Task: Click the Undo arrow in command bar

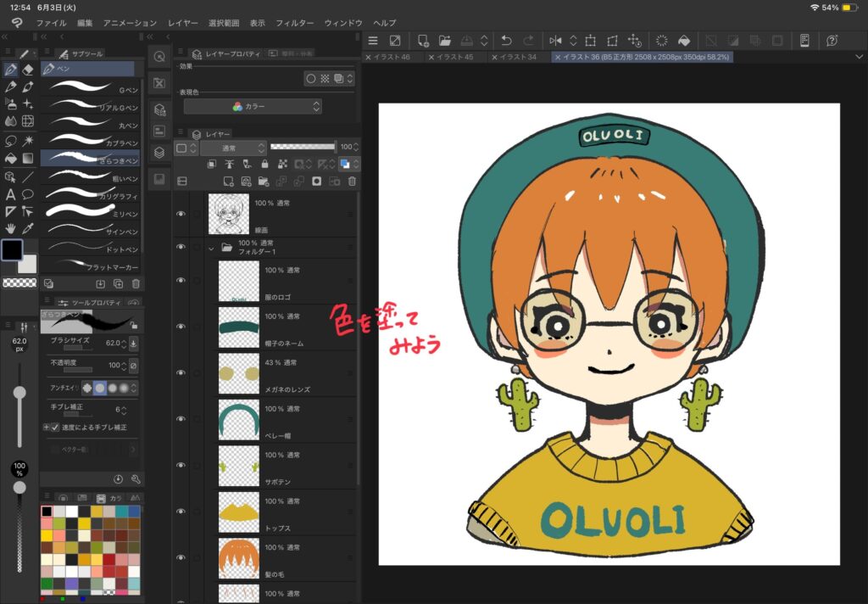Action: (x=506, y=41)
